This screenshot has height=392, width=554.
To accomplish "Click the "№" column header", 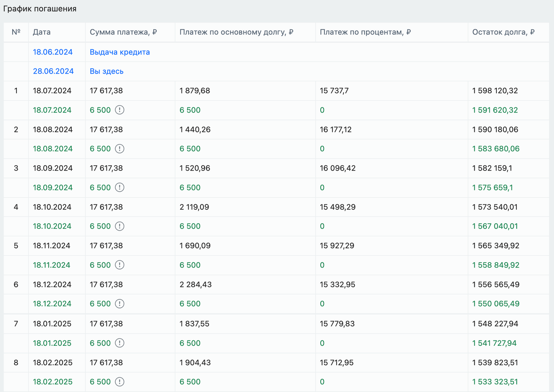I will (16, 32).
